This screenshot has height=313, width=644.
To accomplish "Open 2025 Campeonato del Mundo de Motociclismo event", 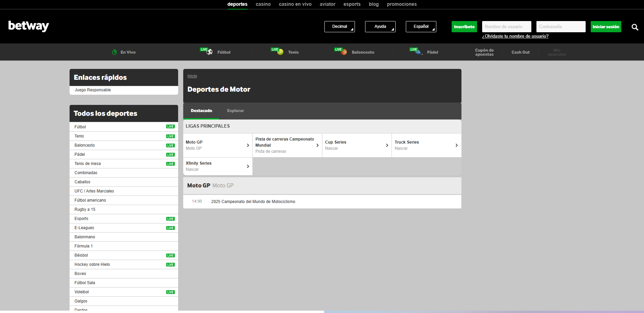I will click(x=322, y=202).
